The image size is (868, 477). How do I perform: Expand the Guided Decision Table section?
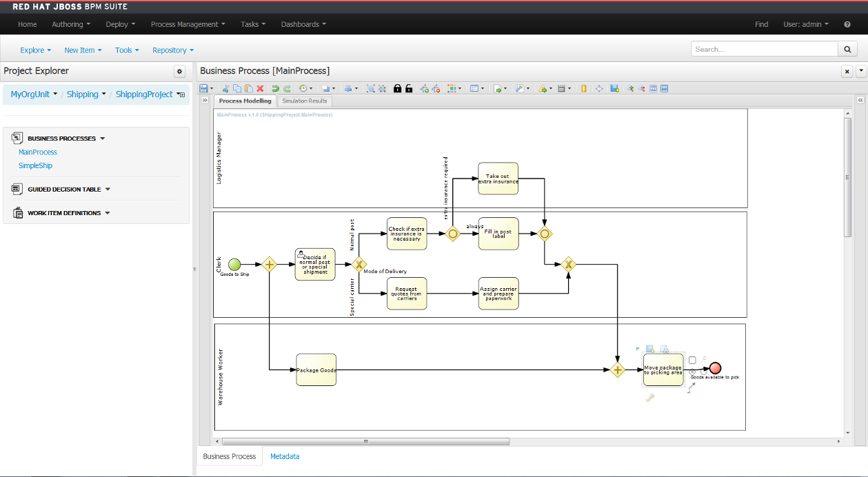(108, 190)
